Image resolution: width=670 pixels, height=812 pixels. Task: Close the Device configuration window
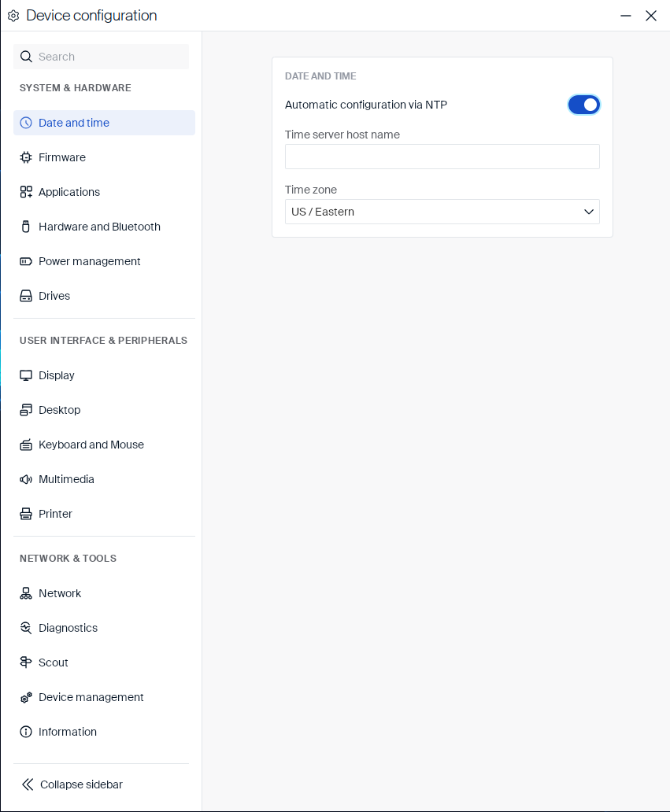coord(651,16)
